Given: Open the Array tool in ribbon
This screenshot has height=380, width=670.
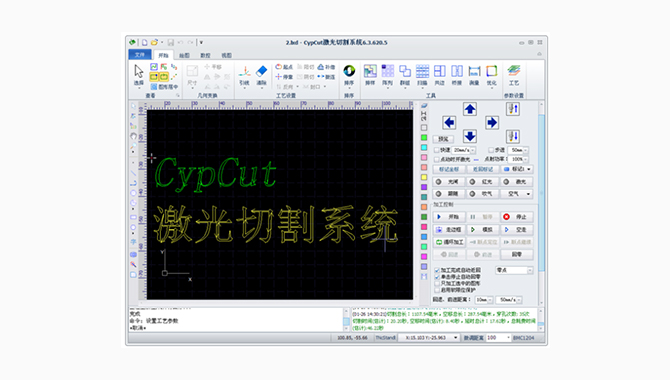Looking at the screenshot, I should coord(388,75).
